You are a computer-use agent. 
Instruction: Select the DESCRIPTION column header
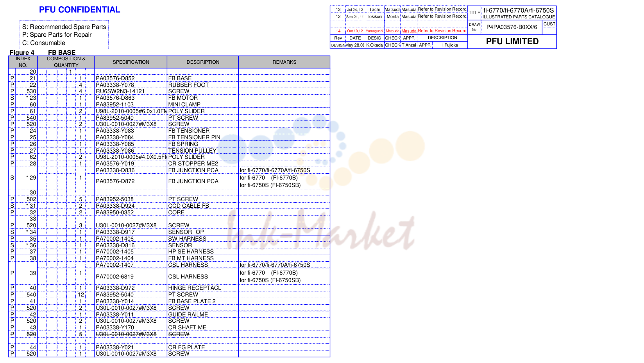(203, 62)
